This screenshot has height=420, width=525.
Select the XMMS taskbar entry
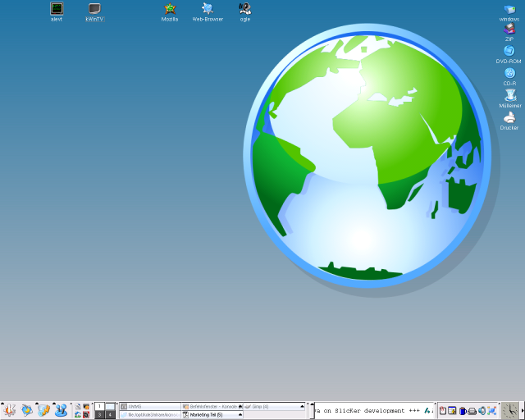(x=150, y=406)
